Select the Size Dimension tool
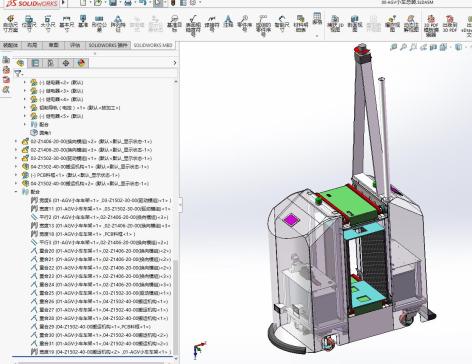 [x=48, y=23]
